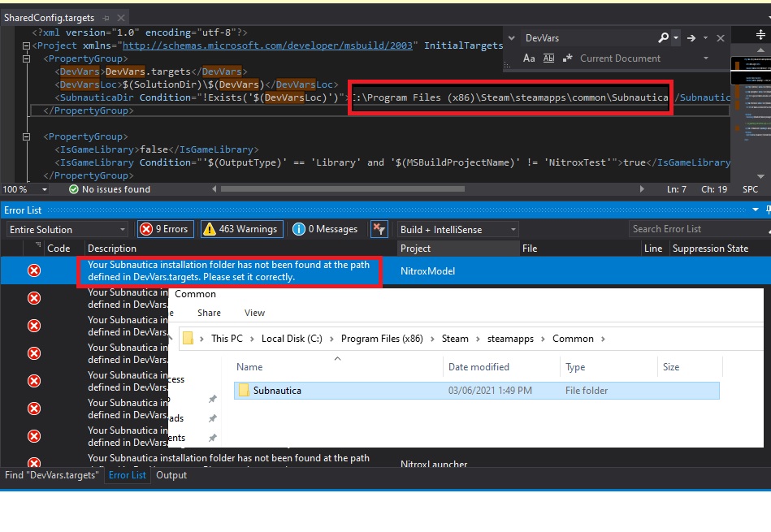Sort by the Code column header
771x532 pixels.
[x=58, y=249]
